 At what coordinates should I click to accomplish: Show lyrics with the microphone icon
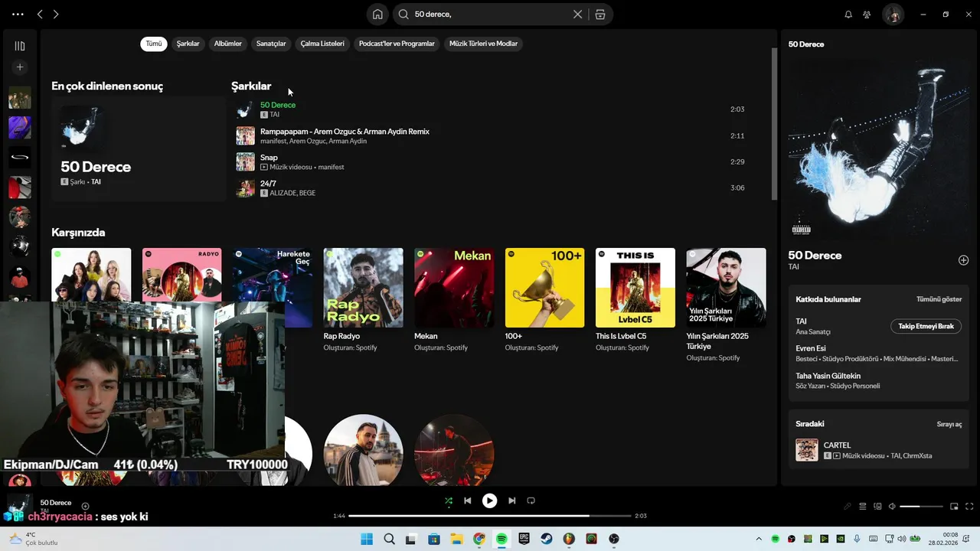848,506
